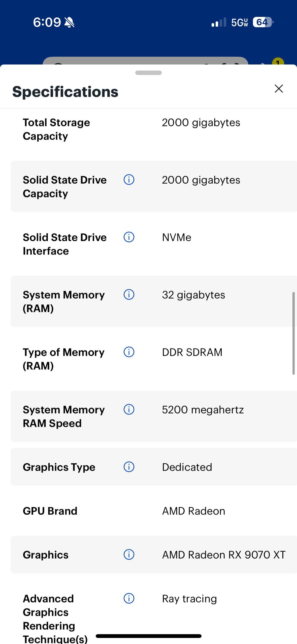Tap the sheet drag handle at top
The height and width of the screenshot is (644, 297).
pos(148,73)
